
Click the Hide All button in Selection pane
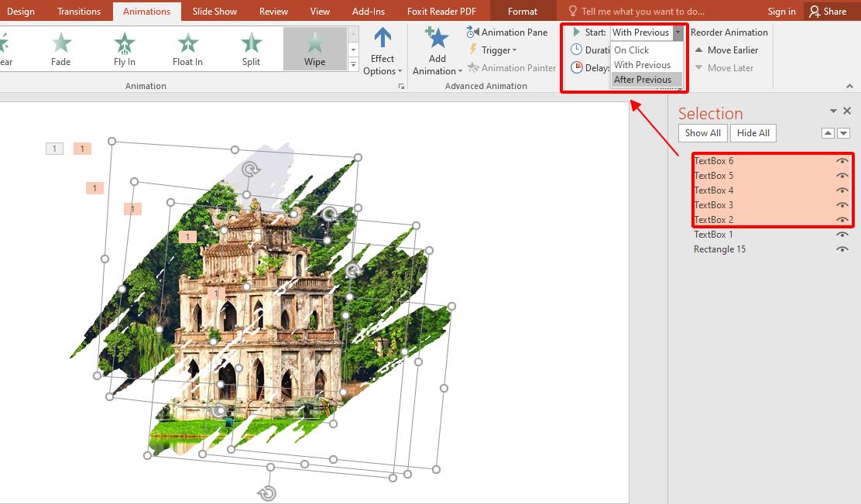tap(752, 132)
